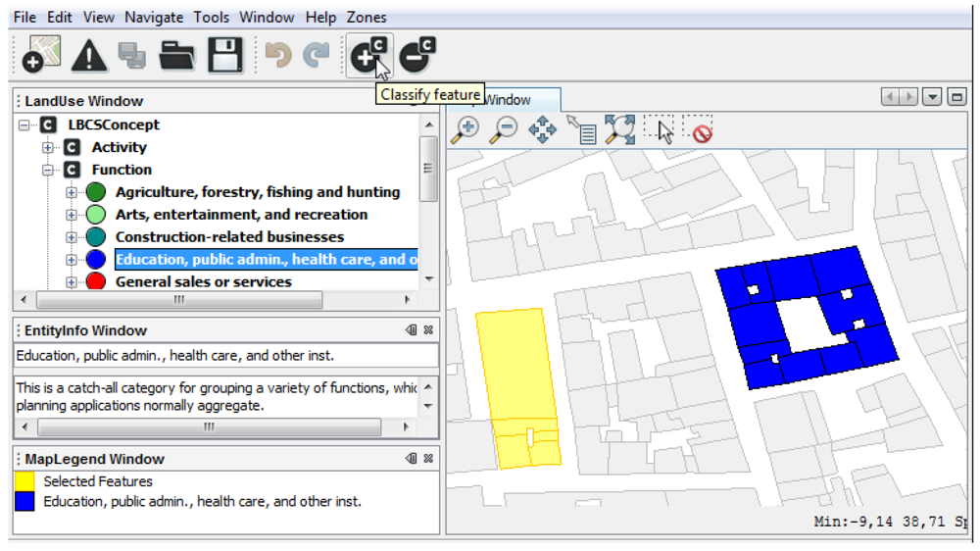This screenshot has width=980, height=551.
Task: Open the Tools menu
Action: point(212,17)
